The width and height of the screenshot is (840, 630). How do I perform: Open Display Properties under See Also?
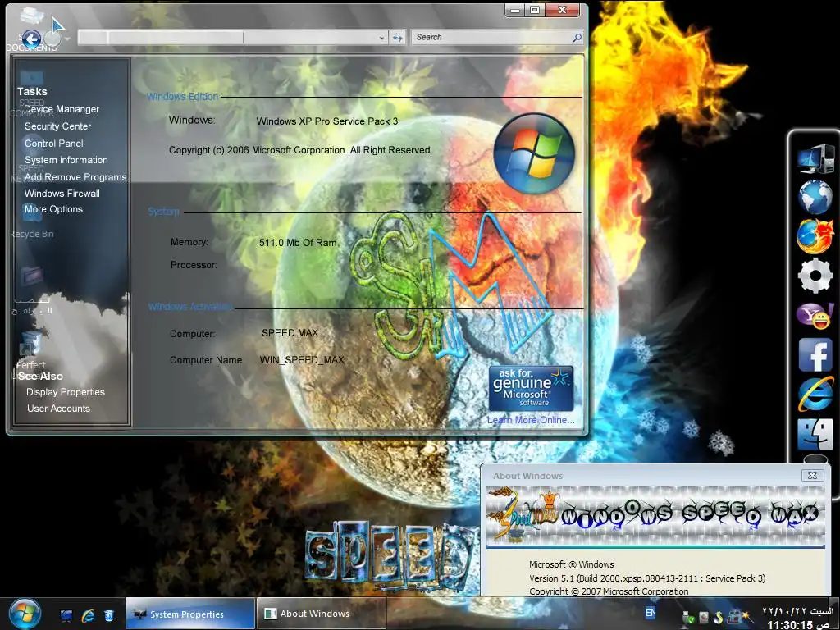66,391
